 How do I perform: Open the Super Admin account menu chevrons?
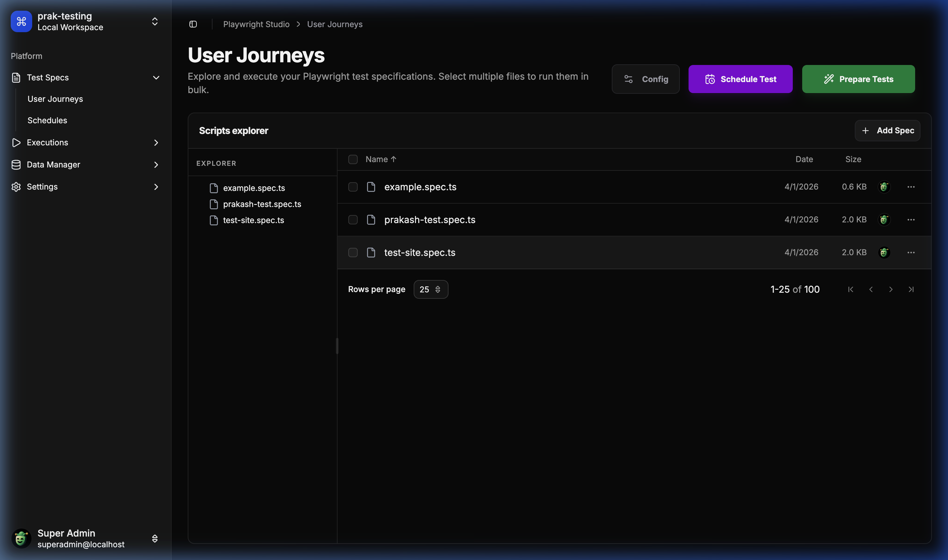coord(155,539)
